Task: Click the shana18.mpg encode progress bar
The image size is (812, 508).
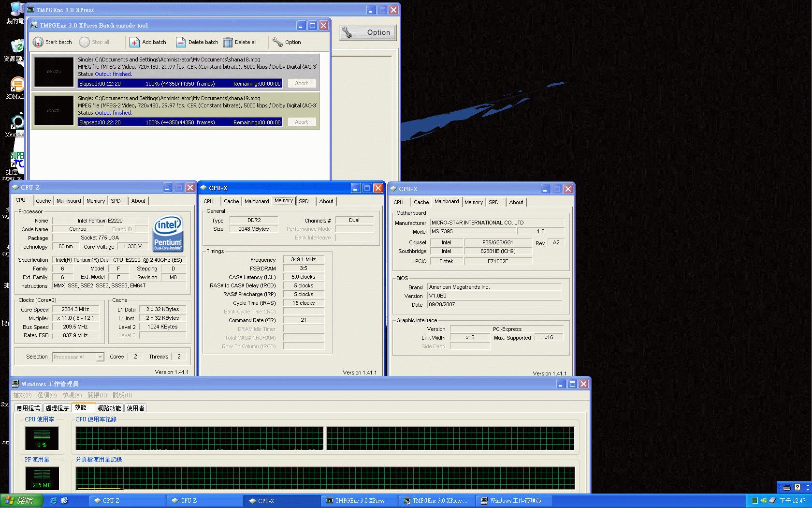Action: (x=180, y=84)
